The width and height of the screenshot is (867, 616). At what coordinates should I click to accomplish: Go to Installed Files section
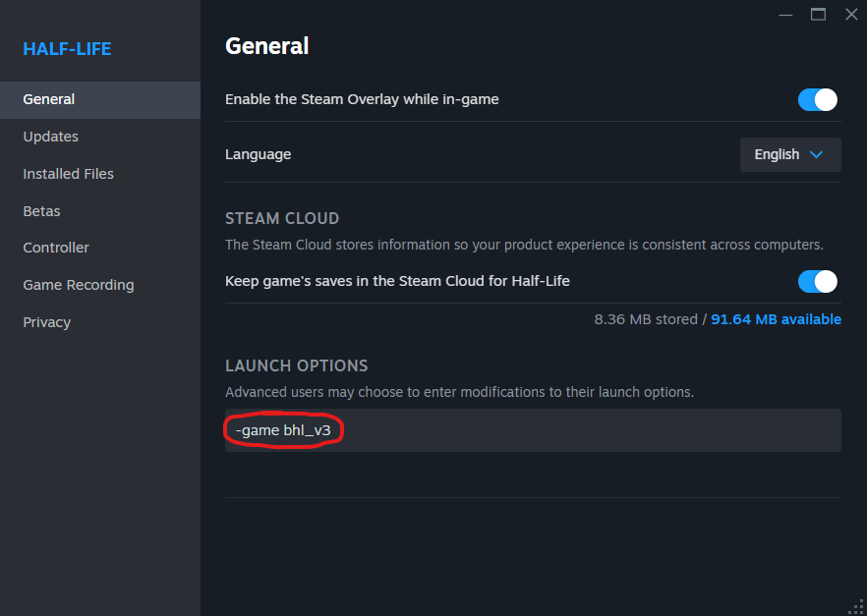69,174
